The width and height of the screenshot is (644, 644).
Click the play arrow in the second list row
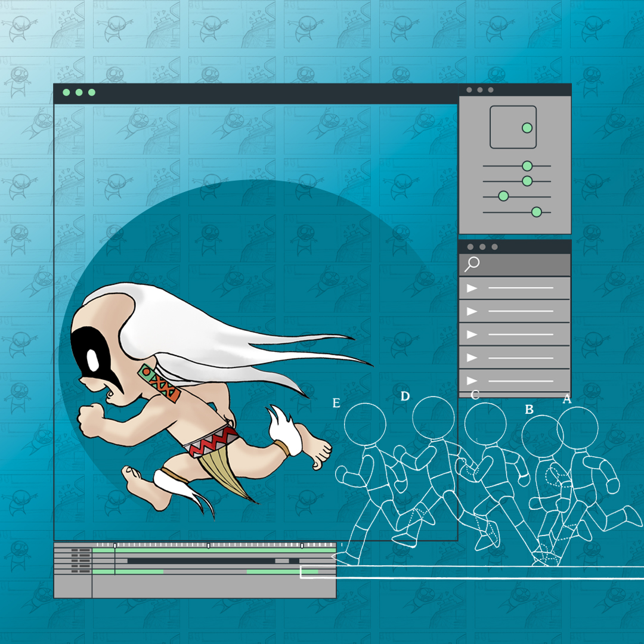point(472,311)
